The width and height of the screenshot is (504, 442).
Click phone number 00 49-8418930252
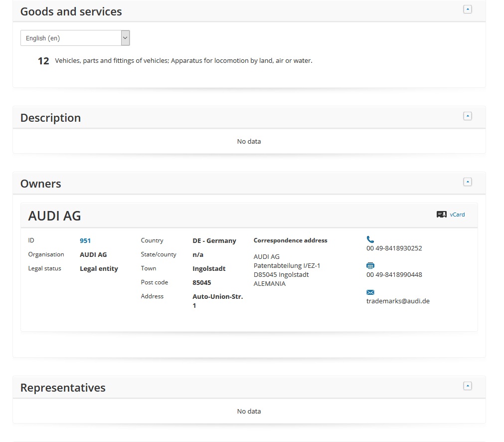click(x=394, y=248)
